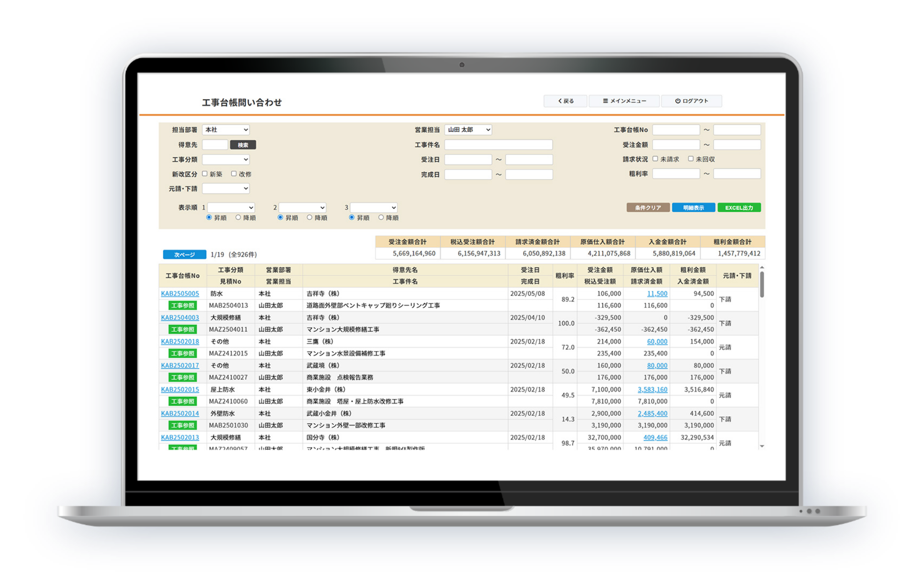Image resolution: width=924 pixels, height=588 pixels.
Task: Click inside the 工事件名 input field
Action: 498,144
